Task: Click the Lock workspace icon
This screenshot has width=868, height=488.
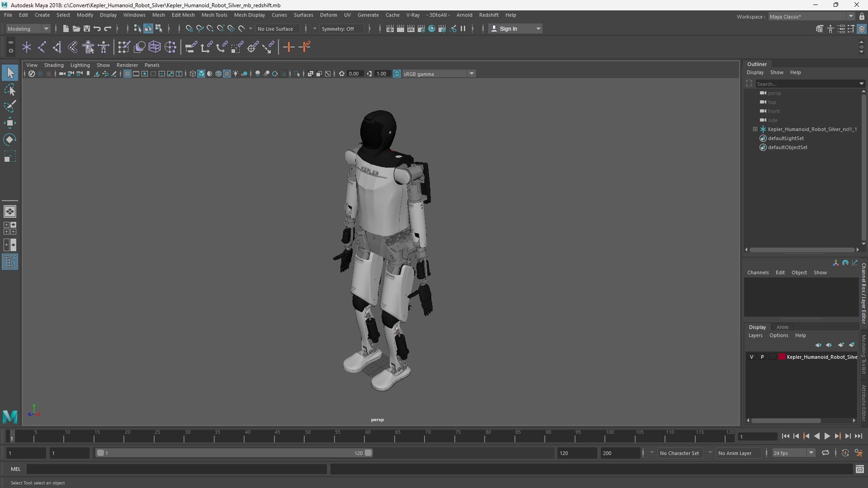Action: (x=862, y=16)
